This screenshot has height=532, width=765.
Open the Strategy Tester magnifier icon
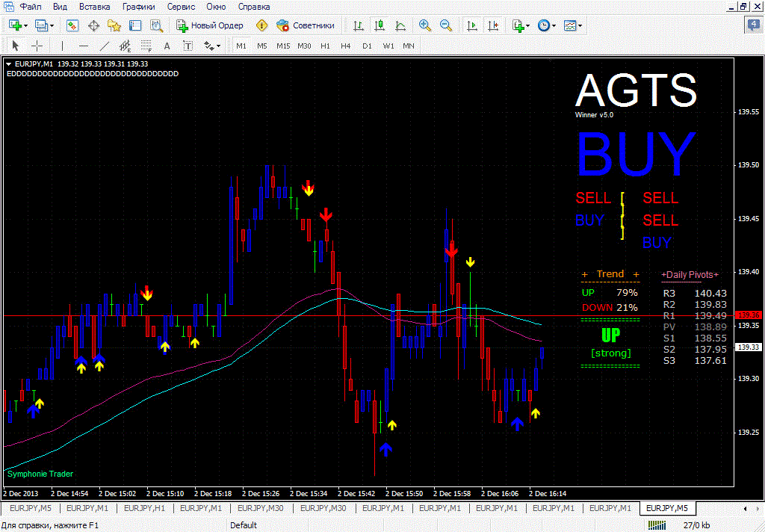156,25
